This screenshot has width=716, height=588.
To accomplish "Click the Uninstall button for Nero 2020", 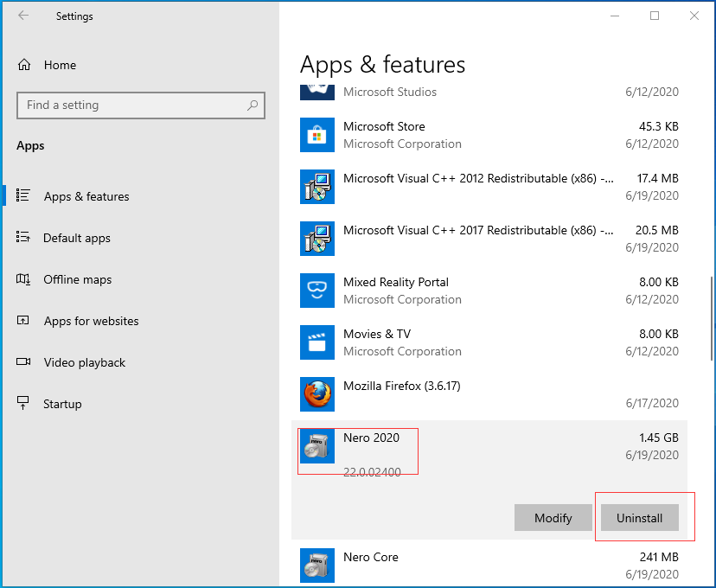I will point(639,518).
